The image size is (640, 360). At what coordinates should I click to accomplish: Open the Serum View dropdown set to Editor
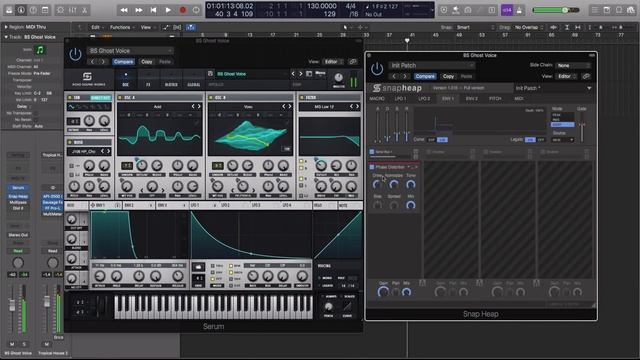(333, 62)
